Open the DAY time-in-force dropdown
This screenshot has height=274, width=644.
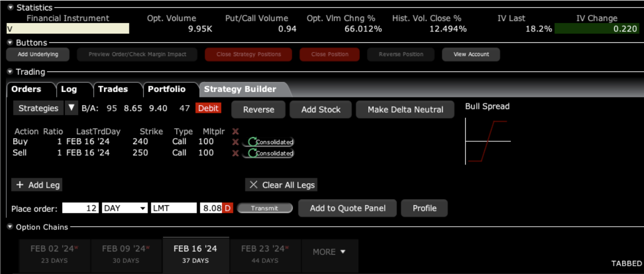pos(143,209)
